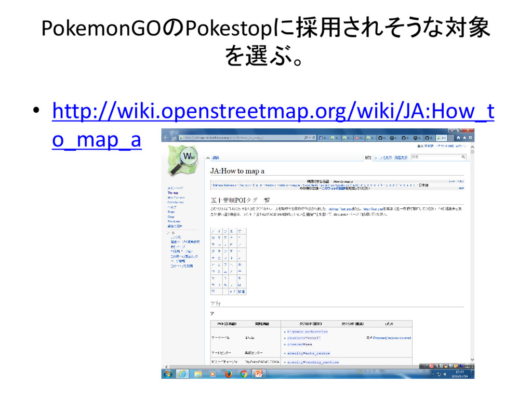Viewport: 532px width, 399px height.
Task: Open the Bahasa Indonesia language link
Action: (x=224, y=185)
